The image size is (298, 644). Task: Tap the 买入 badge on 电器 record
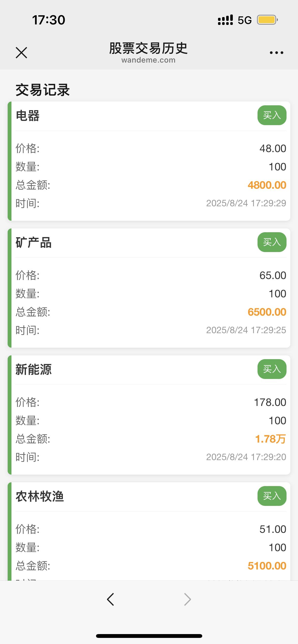click(272, 115)
